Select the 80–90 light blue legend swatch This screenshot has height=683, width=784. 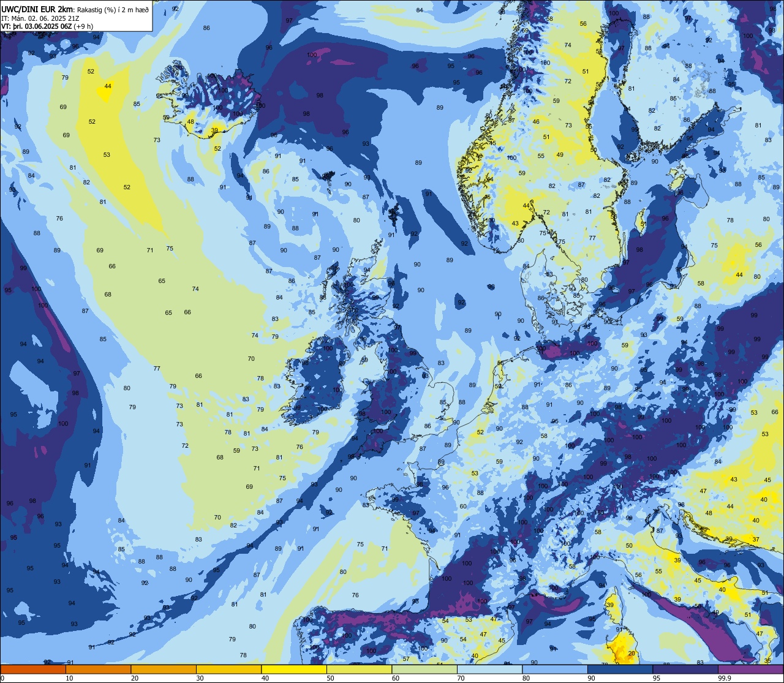coord(555,669)
